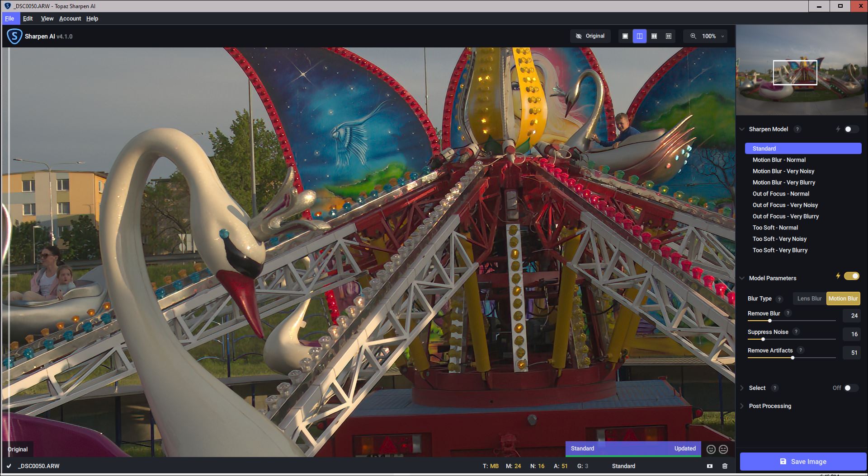Select the four-panel comparison view icon

click(x=668, y=36)
